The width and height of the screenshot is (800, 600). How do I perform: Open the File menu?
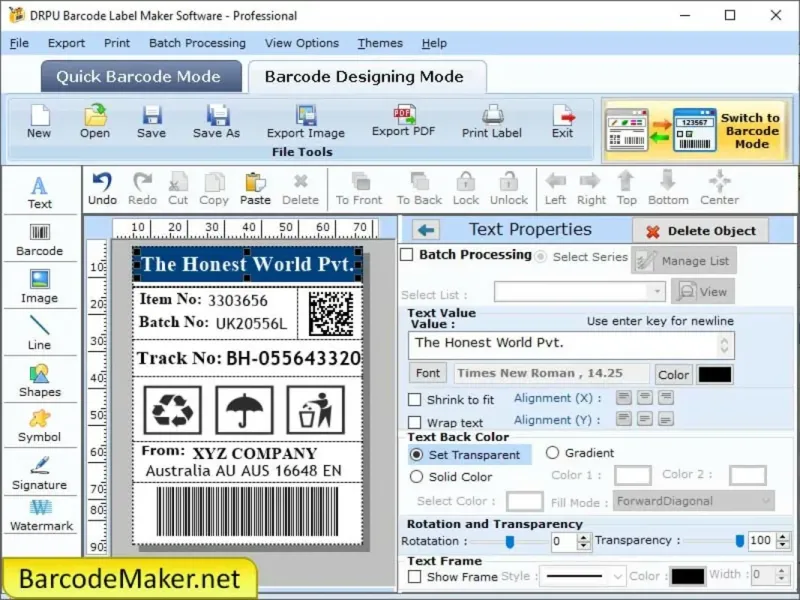pyautogui.click(x=19, y=43)
